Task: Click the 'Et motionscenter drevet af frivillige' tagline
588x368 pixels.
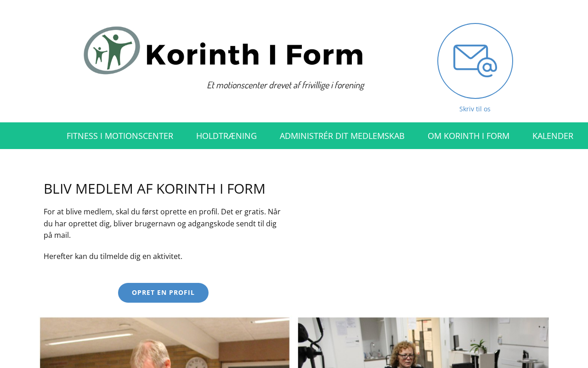Action: click(x=285, y=85)
